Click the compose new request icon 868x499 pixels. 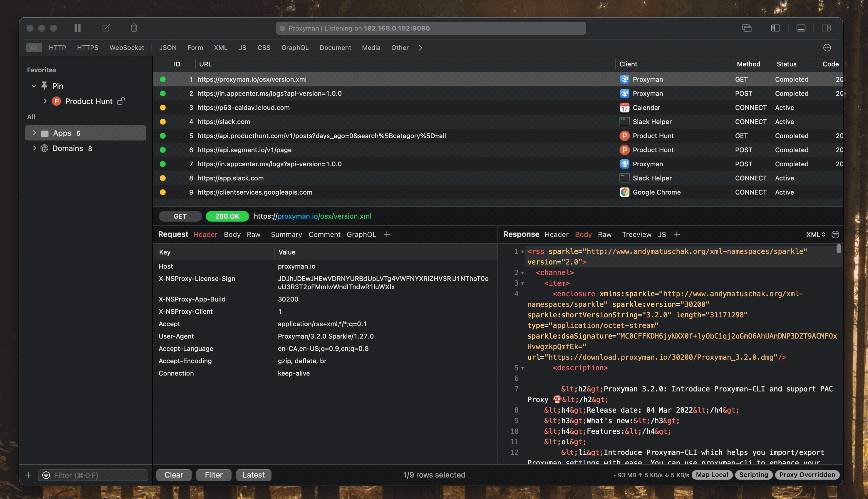(x=106, y=28)
